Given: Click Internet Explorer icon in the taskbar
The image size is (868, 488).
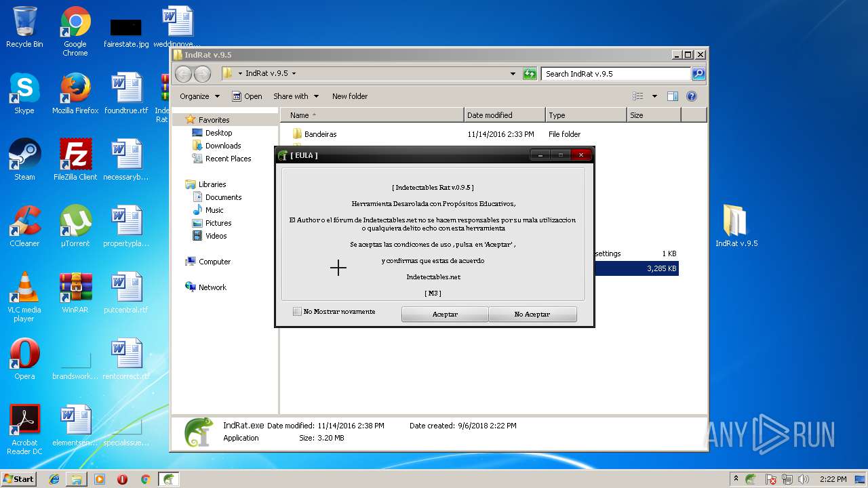Looking at the screenshot, I should [x=54, y=479].
